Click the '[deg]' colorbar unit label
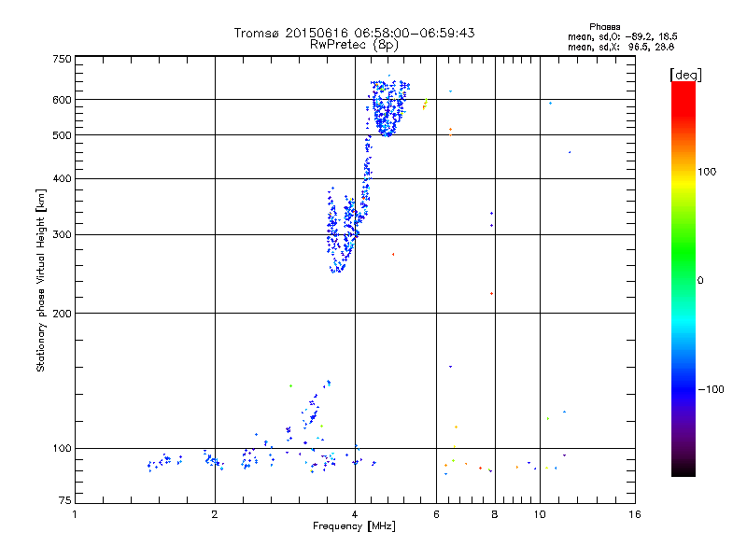This screenshot has height=560, width=747. click(x=685, y=75)
